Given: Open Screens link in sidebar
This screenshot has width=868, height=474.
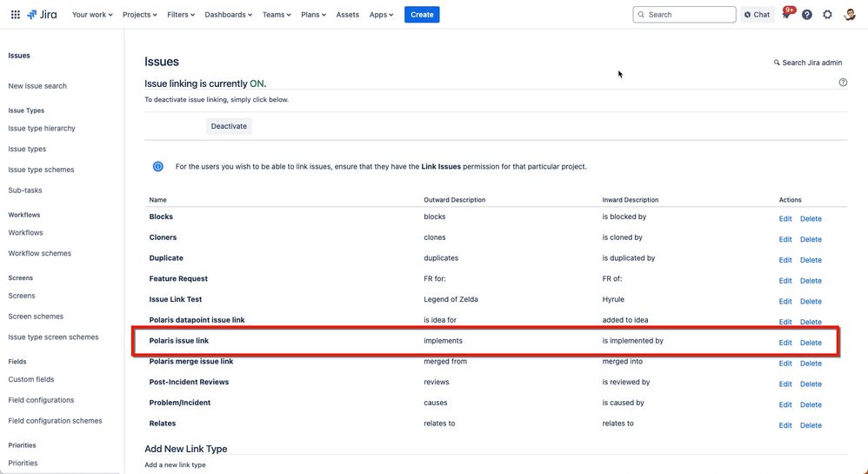Looking at the screenshot, I should coord(22,296).
